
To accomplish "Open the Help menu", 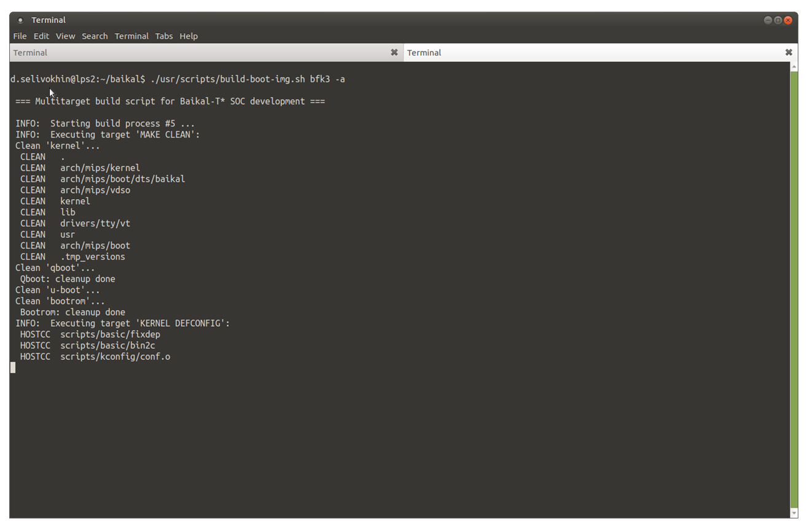I will coord(189,36).
